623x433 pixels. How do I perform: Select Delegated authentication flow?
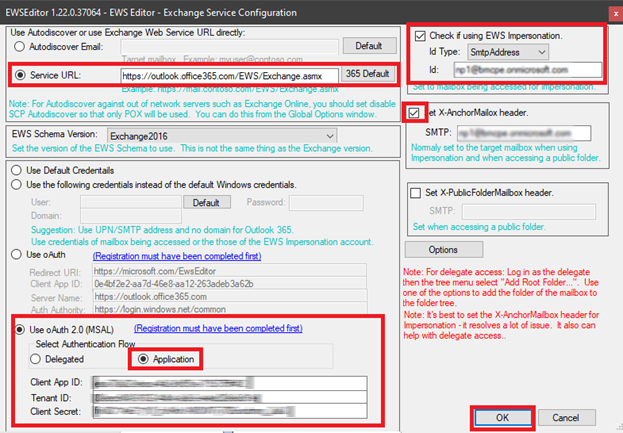coord(22,358)
